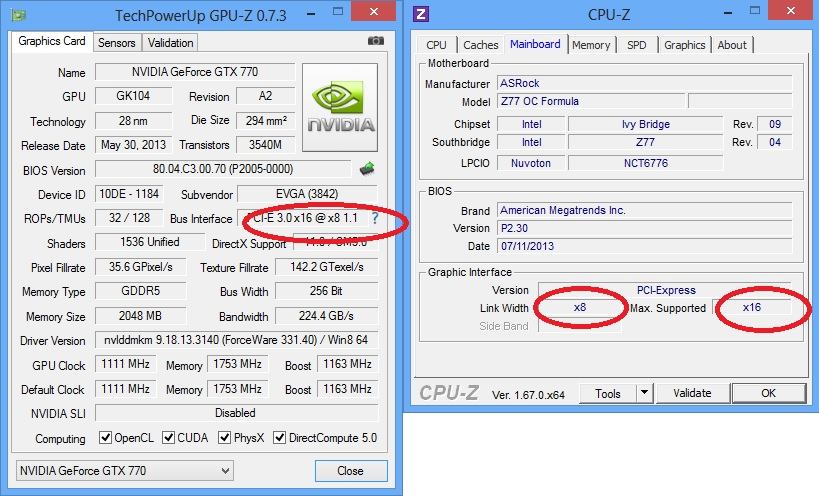Screen dimensions: 819x496
Task: Open the Graphics tab in CPU-Z
Action: (684, 45)
